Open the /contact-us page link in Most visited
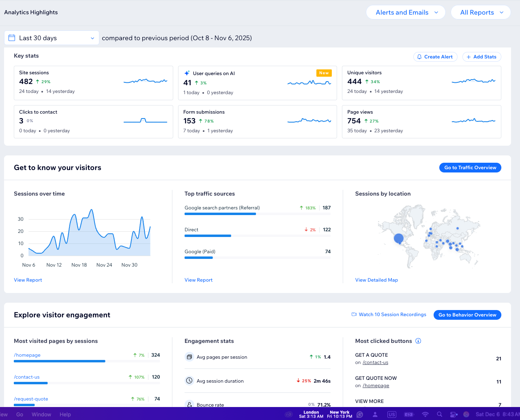The height and width of the screenshot is (420, 520). click(27, 377)
